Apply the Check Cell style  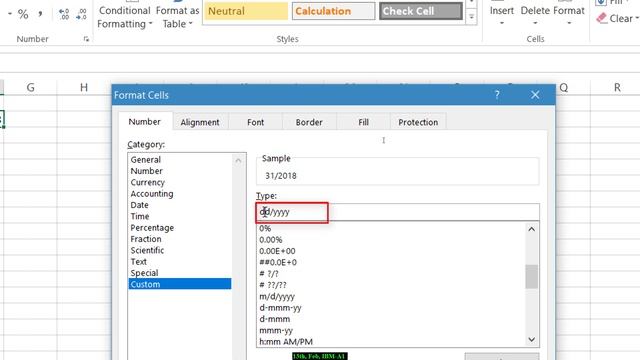tap(421, 11)
